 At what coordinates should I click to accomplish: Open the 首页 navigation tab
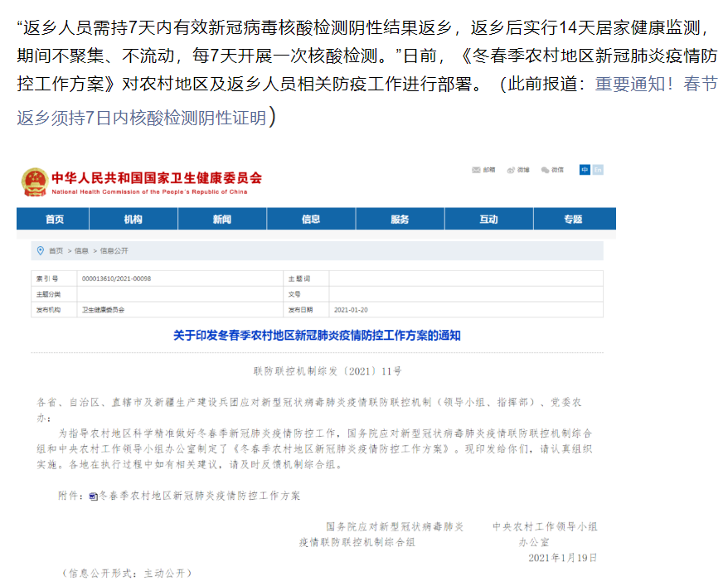(55, 220)
